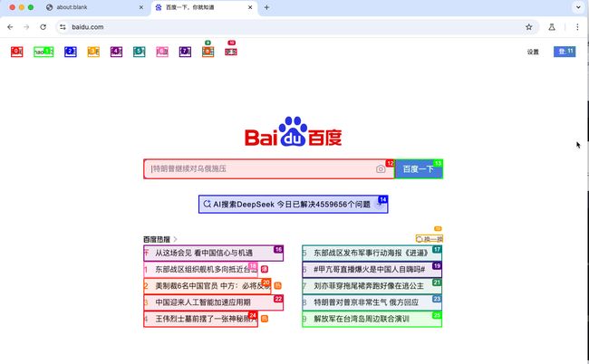
Task: Open hot search 美制裁6名中国官员
Action: pyautogui.click(x=207, y=286)
